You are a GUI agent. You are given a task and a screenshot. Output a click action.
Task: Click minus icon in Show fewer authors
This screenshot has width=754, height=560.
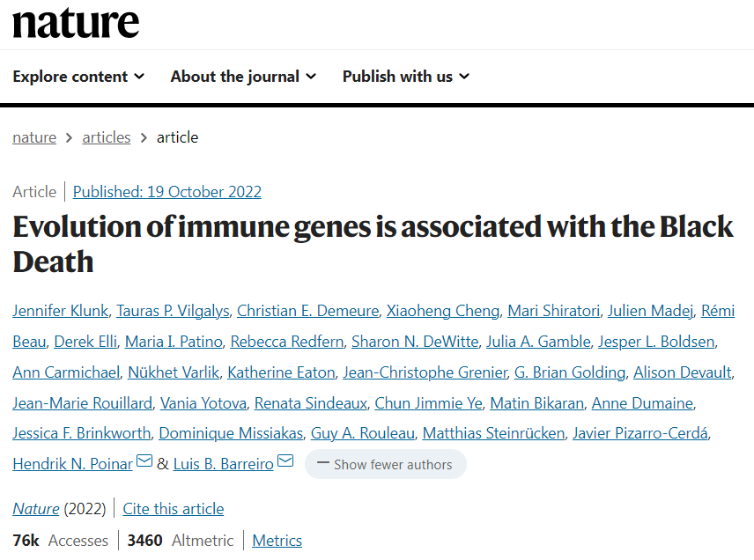(x=323, y=463)
